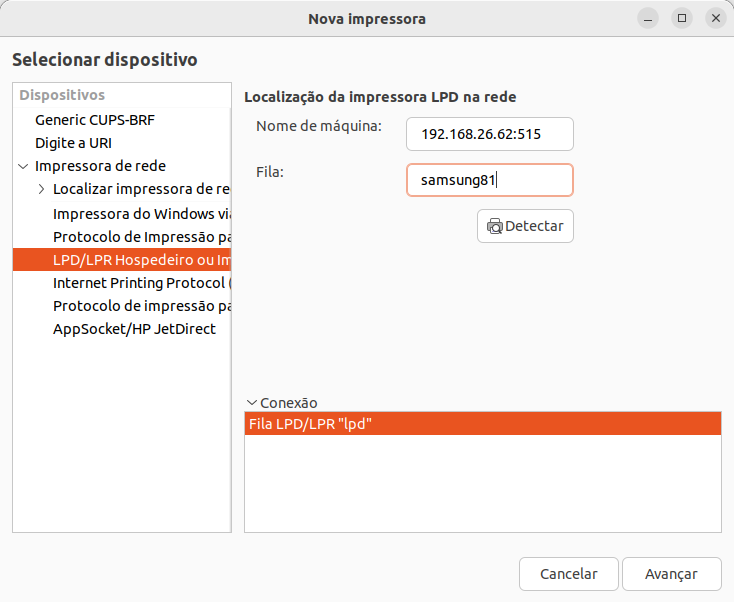The image size is (734, 602).
Task: Choose Digite a URI in device list
Action: pyautogui.click(x=73, y=143)
